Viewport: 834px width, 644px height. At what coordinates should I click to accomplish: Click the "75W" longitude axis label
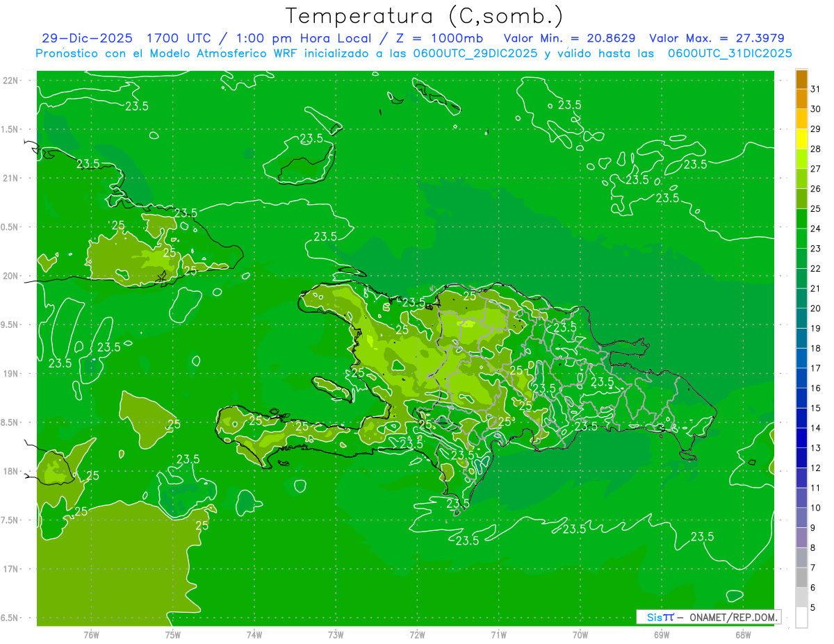pos(173,635)
